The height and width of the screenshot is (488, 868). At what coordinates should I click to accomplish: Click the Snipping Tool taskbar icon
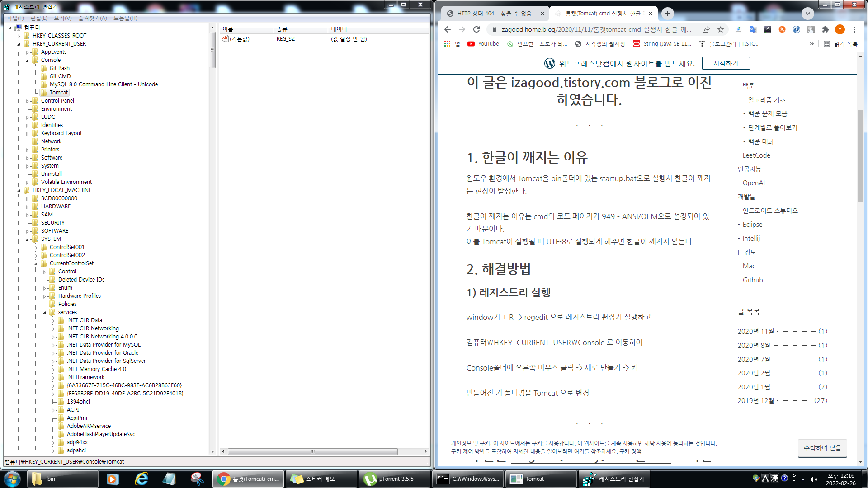click(x=197, y=479)
